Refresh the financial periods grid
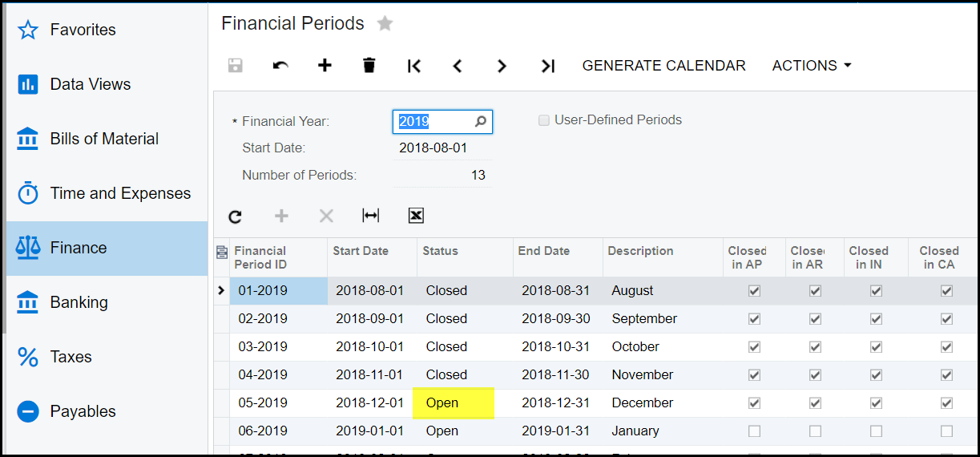Screen dimensions: 980x457 click(x=236, y=216)
